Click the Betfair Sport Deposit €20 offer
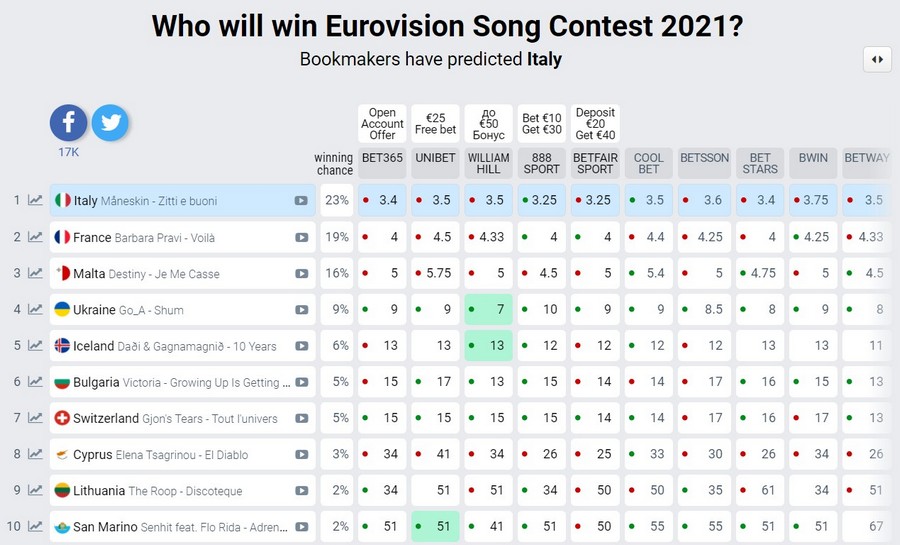Image resolution: width=900 pixels, height=545 pixels. tap(595, 124)
